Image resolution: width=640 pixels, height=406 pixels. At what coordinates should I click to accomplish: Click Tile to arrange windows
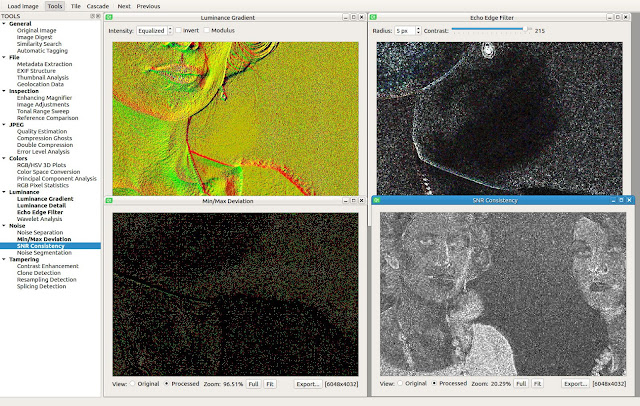(76, 6)
